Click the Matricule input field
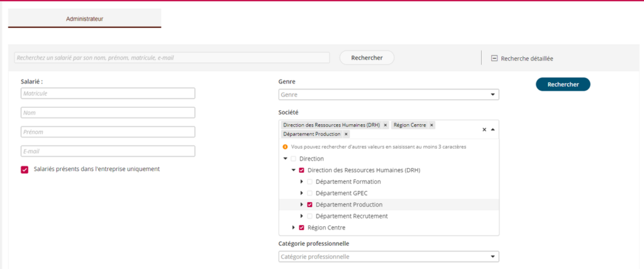Viewport: 644px width, 269px height. (108, 93)
